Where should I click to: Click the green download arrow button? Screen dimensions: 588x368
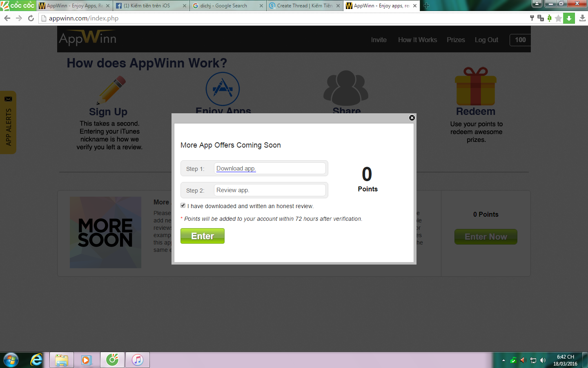tap(569, 18)
